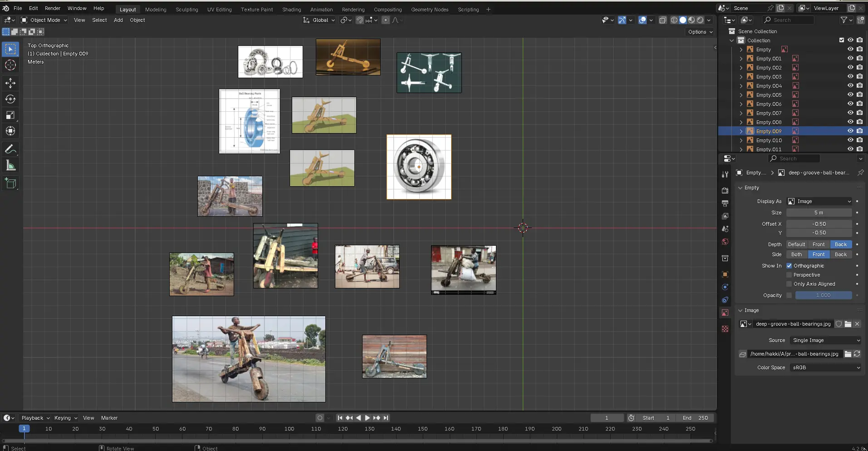This screenshot has height=451, width=868.
Task: Toggle X-Ray mode in viewport header
Action: (x=662, y=20)
